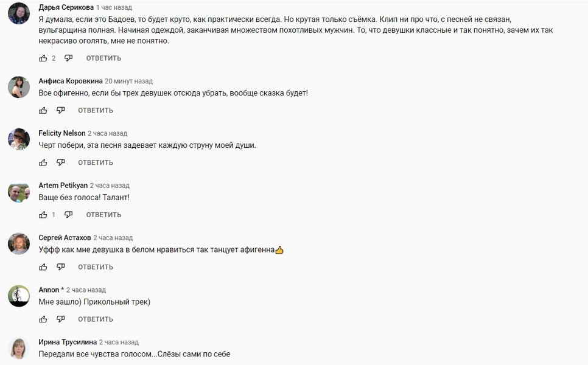
Task: Like Анфиса Коровкина's comment
Action: [43, 111]
